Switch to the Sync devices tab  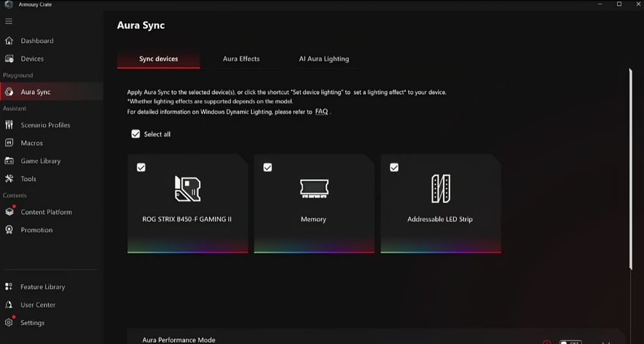pyautogui.click(x=158, y=59)
